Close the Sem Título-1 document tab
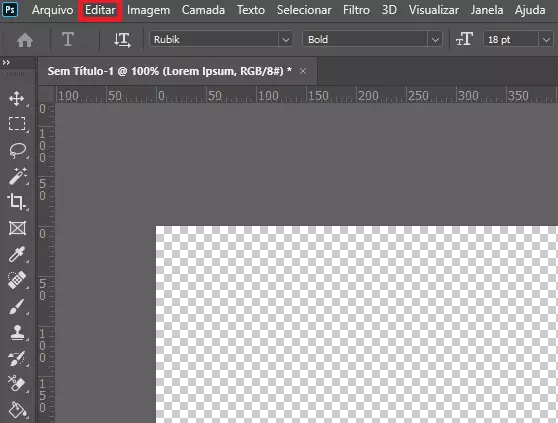Viewport: 558px width, 423px height. [x=303, y=72]
